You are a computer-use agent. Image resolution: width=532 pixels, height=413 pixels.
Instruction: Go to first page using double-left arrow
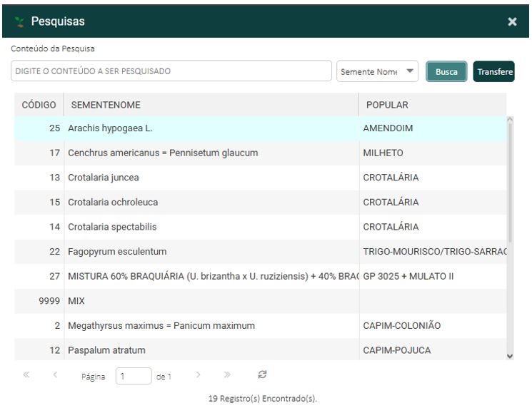[x=27, y=374]
